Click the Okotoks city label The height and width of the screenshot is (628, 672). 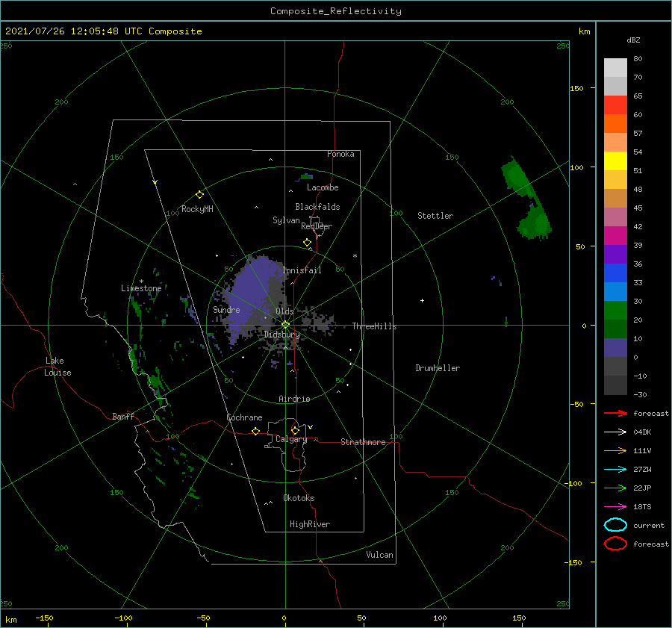click(x=299, y=498)
